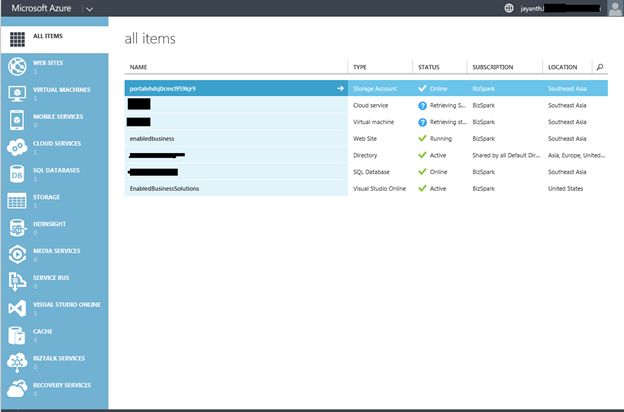Click the 'all items' page heading

(150, 39)
